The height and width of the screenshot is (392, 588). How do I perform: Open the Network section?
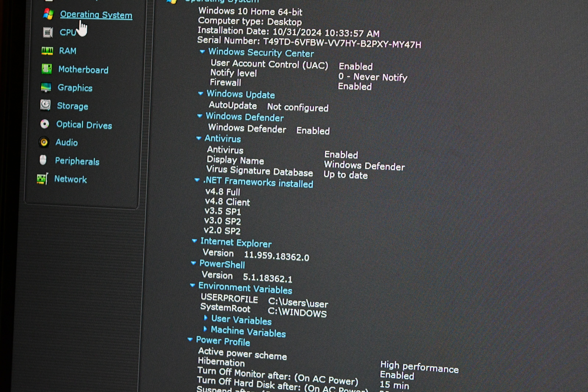[x=71, y=179]
